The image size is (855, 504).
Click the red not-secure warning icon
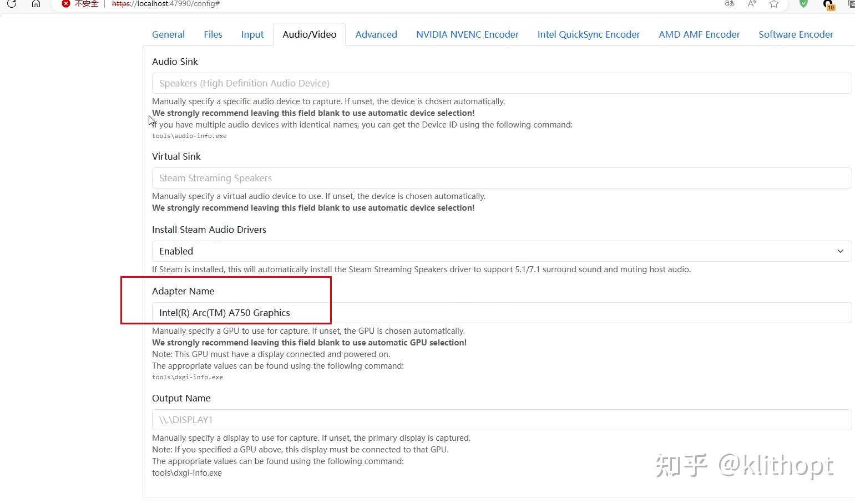[66, 3]
